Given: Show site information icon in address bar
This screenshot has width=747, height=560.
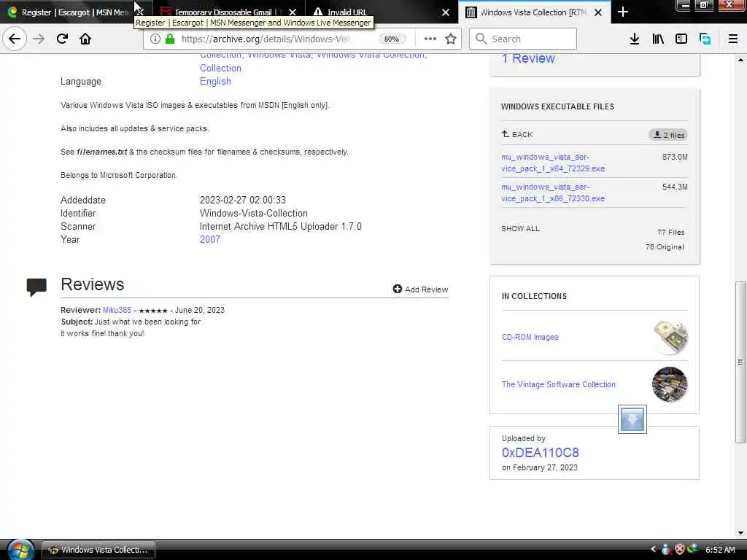Looking at the screenshot, I should tap(155, 39).
